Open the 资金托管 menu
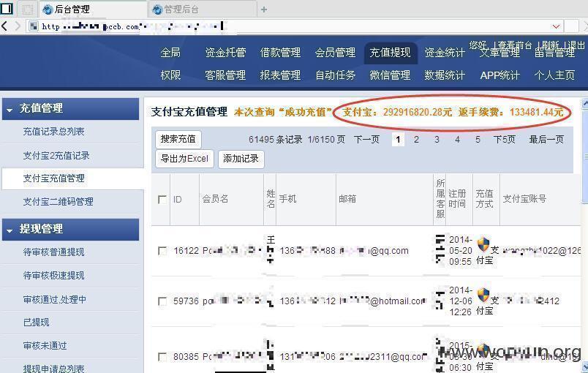Image resolution: width=588 pixels, height=373 pixels. click(225, 53)
